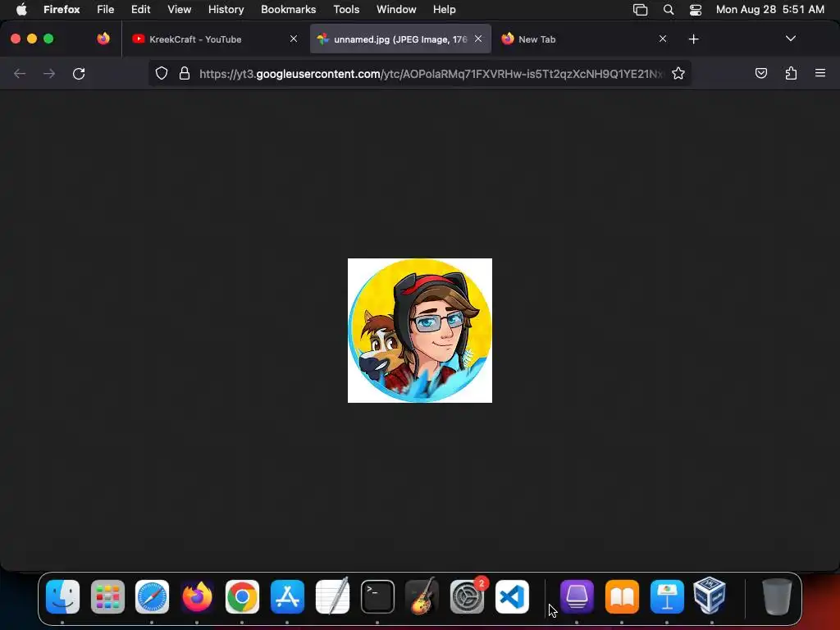Open GarageBand from the Dock
Screen dimensions: 840x630
click(x=422, y=596)
